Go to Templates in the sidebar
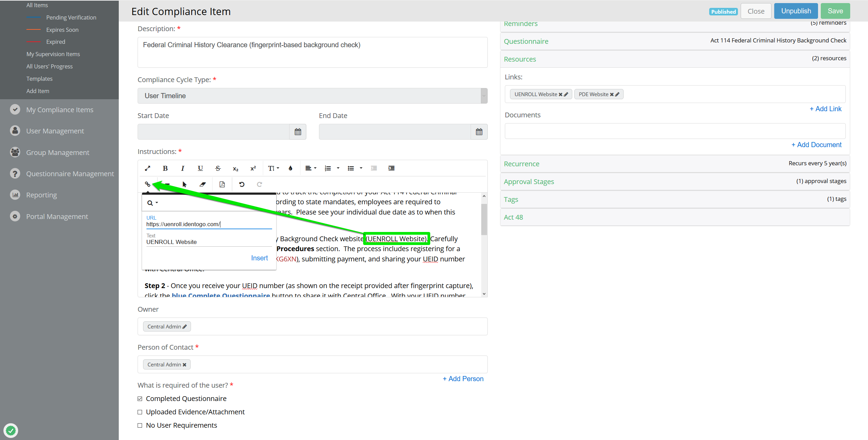The height and width of the screenshot is (440, 868). 39,79
